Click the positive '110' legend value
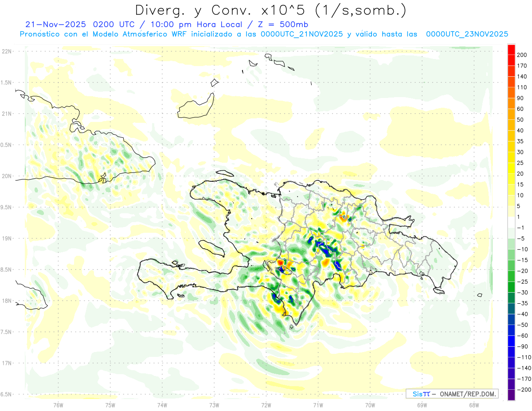 tap(522, 87)
